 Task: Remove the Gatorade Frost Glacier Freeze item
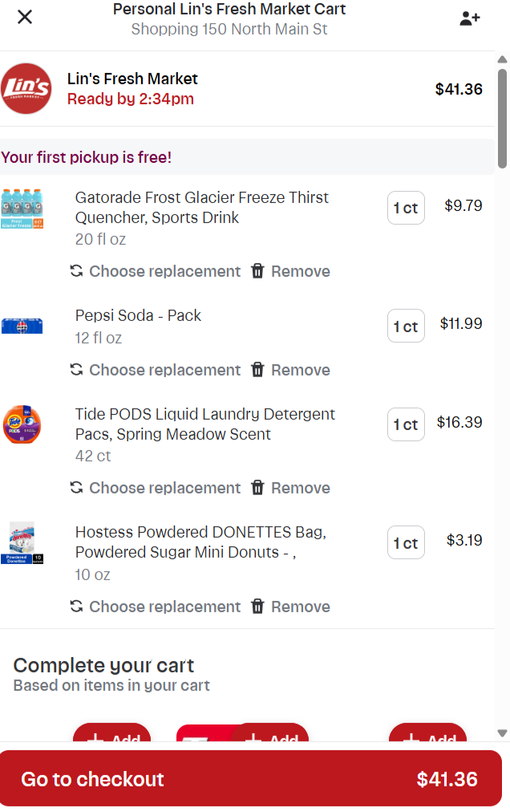click(290, 271)
